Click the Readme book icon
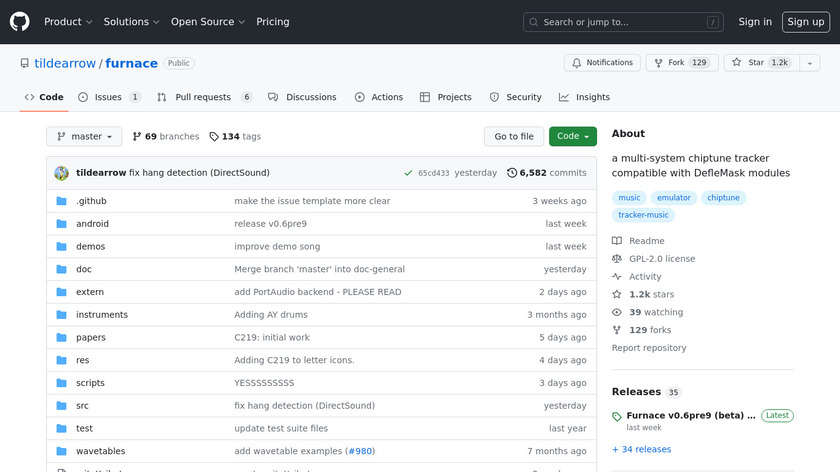 (x=617, y=241)
